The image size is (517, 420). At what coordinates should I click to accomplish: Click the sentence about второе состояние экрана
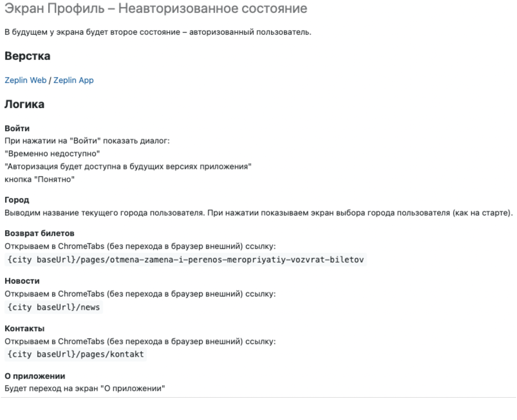click(x=158, y=32)
